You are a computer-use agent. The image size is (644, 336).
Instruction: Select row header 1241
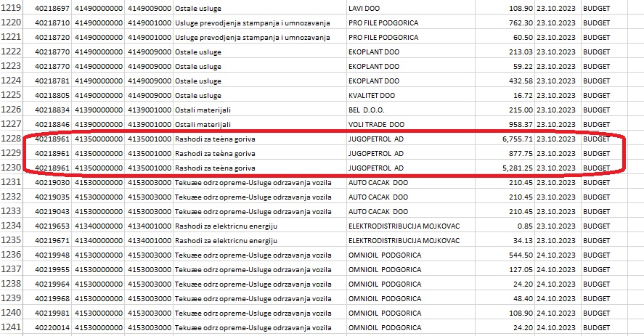11,327
